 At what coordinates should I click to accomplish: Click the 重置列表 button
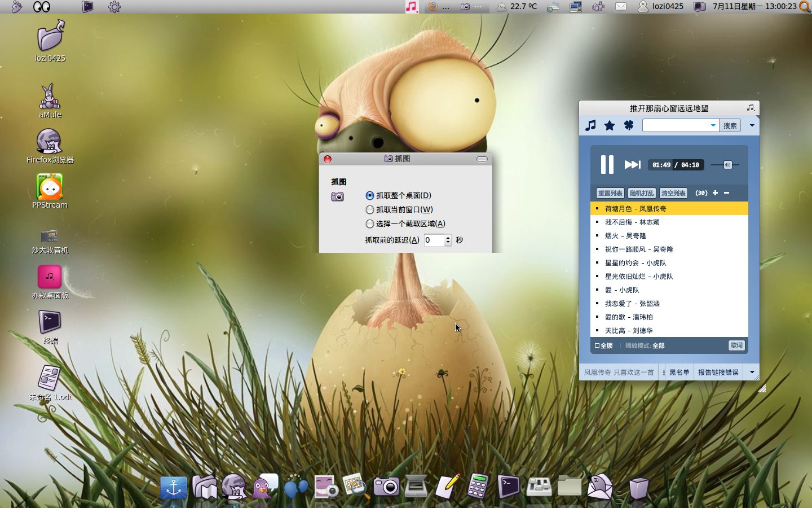point(610,193)
